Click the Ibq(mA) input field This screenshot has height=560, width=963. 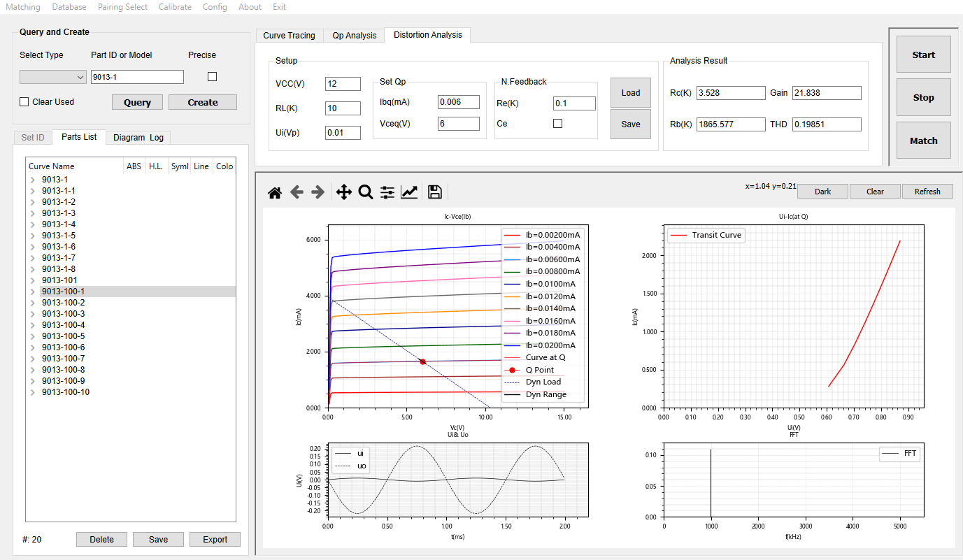point(459,102)
